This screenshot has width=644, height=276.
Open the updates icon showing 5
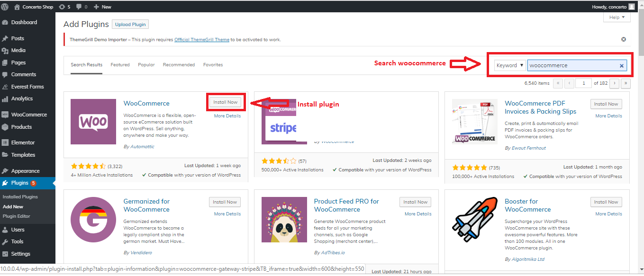coord(65,7)
